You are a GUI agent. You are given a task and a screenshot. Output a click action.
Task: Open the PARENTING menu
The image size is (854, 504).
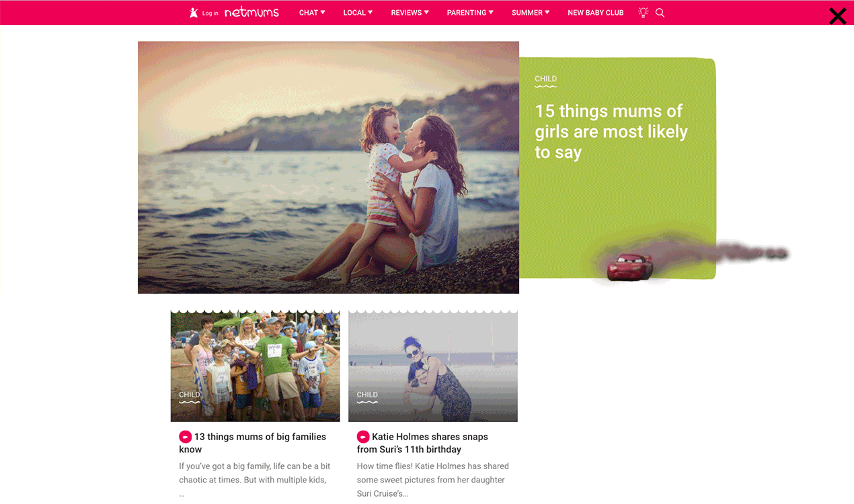[x=470, y=13]
